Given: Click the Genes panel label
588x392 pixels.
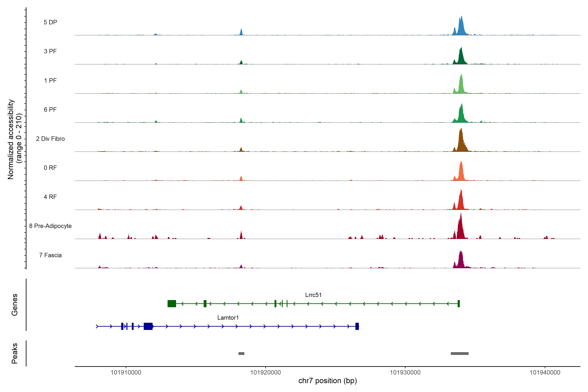Looking at the screenshot, I should tap(15, 304).
